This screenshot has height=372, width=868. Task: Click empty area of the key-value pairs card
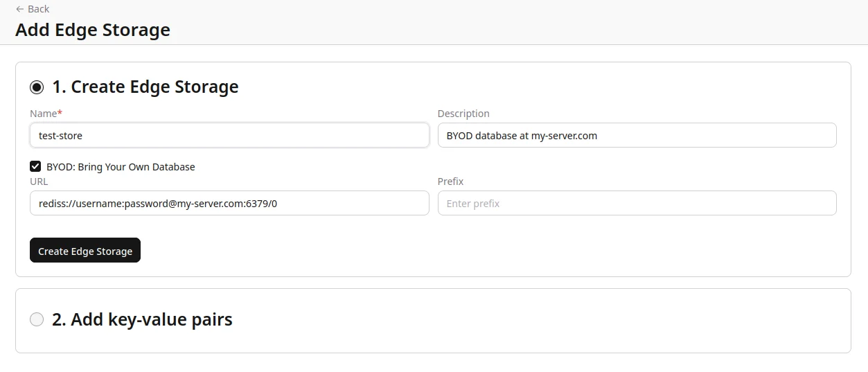(540, 320)
